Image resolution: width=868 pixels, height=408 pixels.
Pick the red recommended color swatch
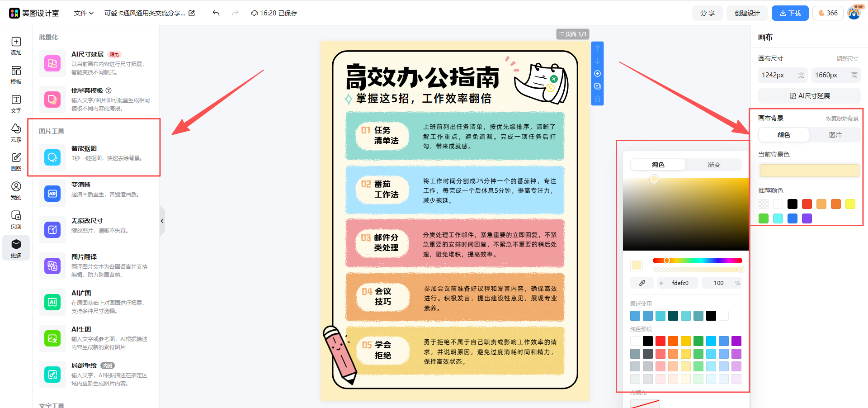coord(807,204)
